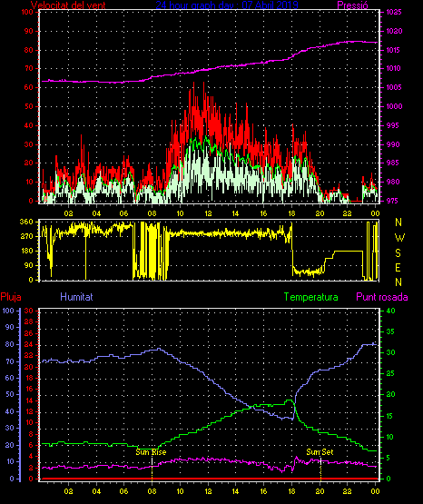Click red rain axis value 24

click(29, 344)
